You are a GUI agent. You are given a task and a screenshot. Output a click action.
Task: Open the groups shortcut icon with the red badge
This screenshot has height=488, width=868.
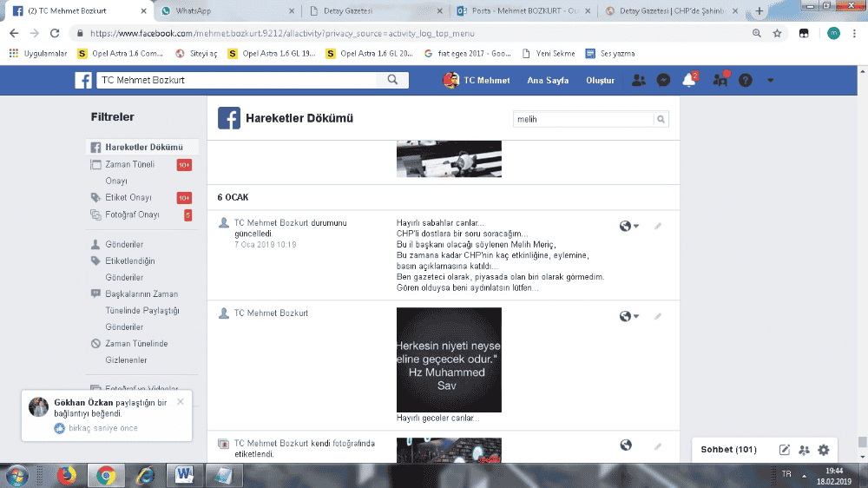(x=720, y=80)
